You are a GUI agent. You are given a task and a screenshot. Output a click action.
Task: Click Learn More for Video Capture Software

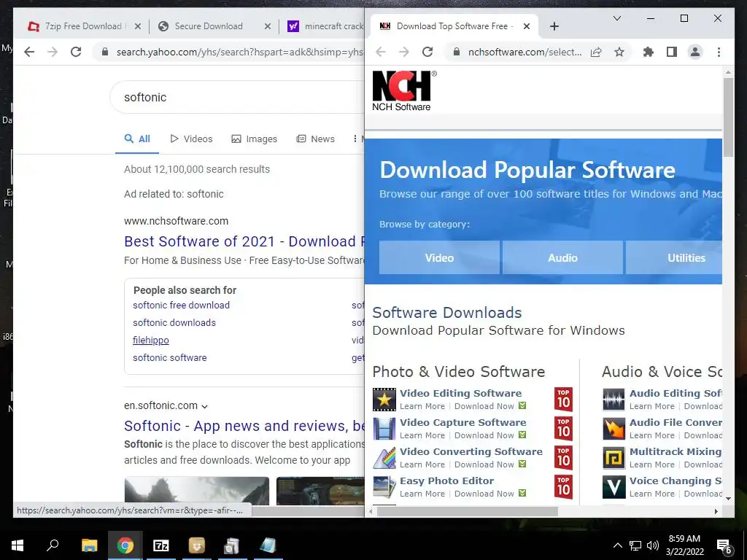[422, 435]
